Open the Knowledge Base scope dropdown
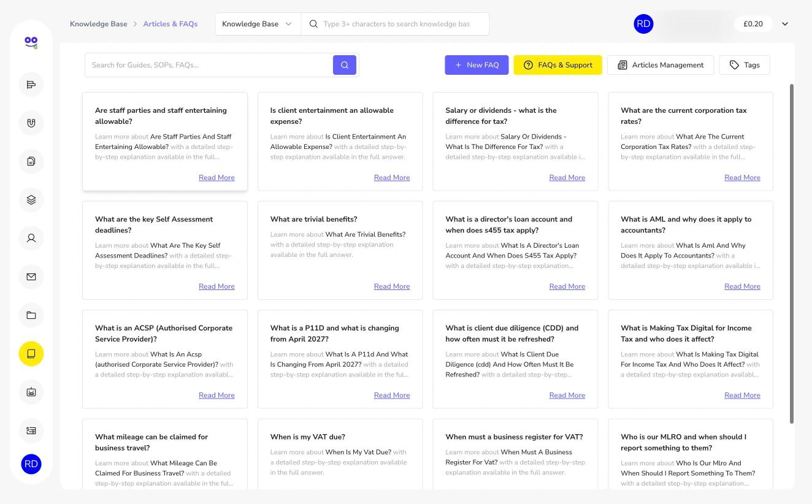The image size is (812, 504). (x=258, y=24)
